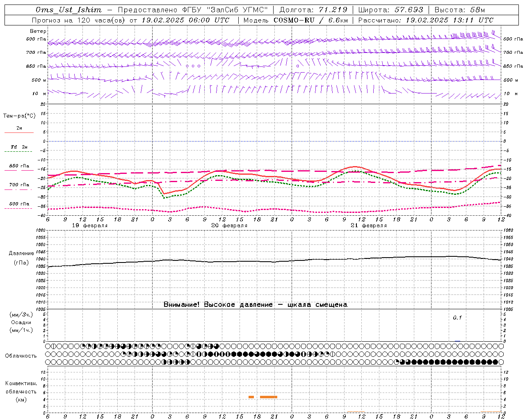
Task: Click the Рассчитано: 19.02.2025 13:11 UTC timestamp
Action: click(x=426, y=20)
